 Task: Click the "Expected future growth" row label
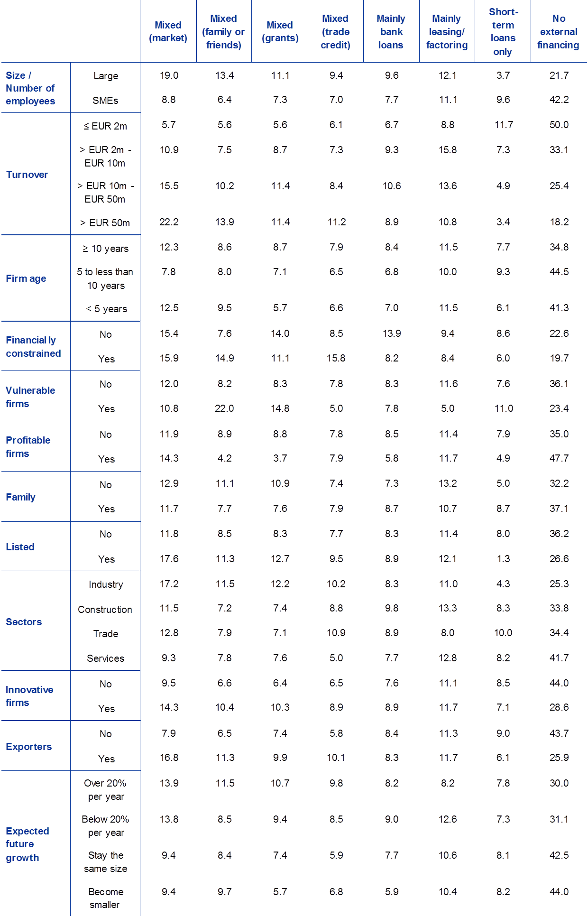coord(27,844)
